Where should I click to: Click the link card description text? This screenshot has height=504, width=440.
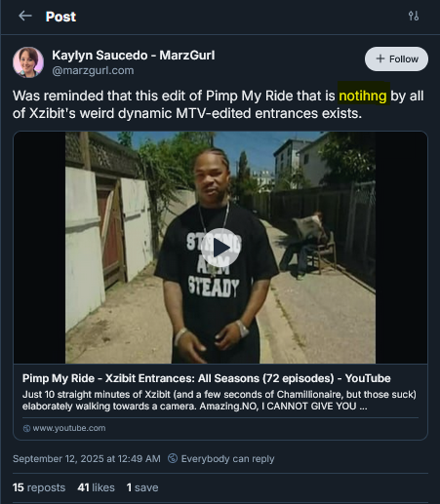(x=220, y=401)
